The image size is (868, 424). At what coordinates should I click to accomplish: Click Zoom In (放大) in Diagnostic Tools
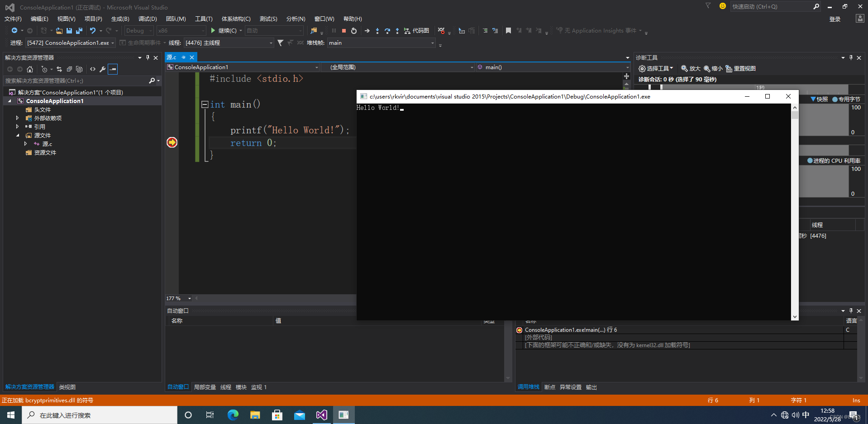tap(691, 69)
